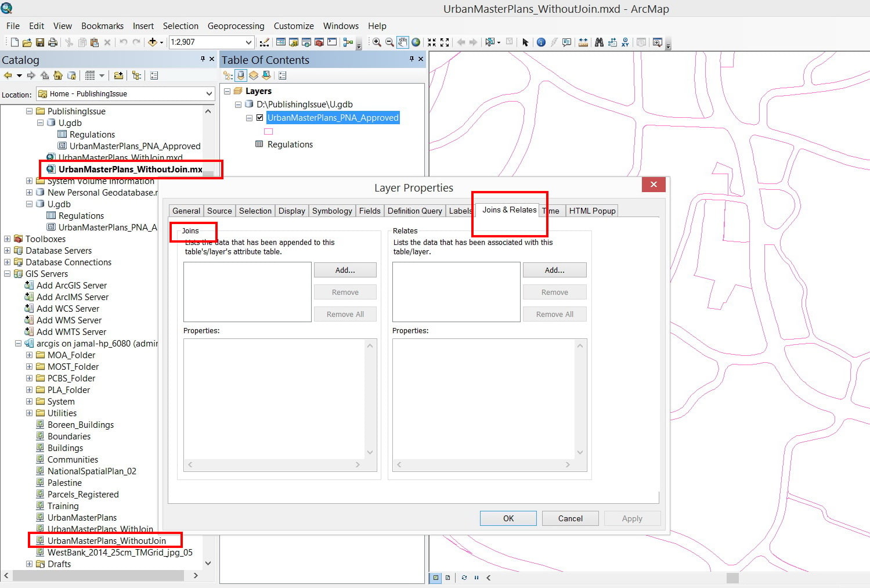Select UrbanMasterPlans_WithoutJoin service in Catalog
The width and height of the screenshot is (870, 588).
pos(107,541)
